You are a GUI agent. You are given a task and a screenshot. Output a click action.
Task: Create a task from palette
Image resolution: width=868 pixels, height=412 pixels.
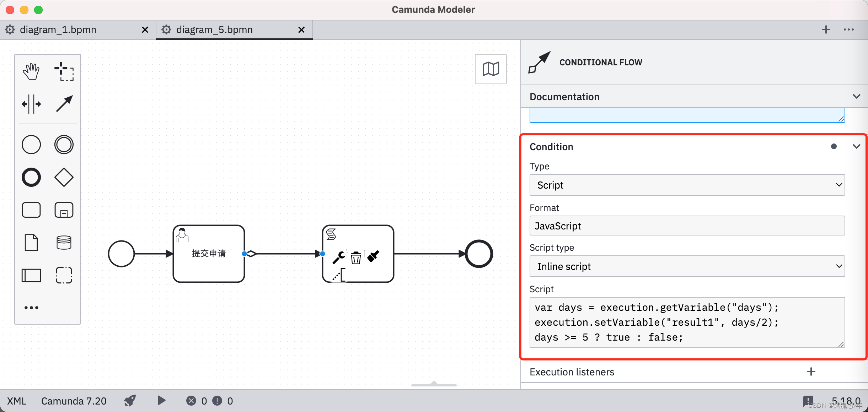coord(31,210)
